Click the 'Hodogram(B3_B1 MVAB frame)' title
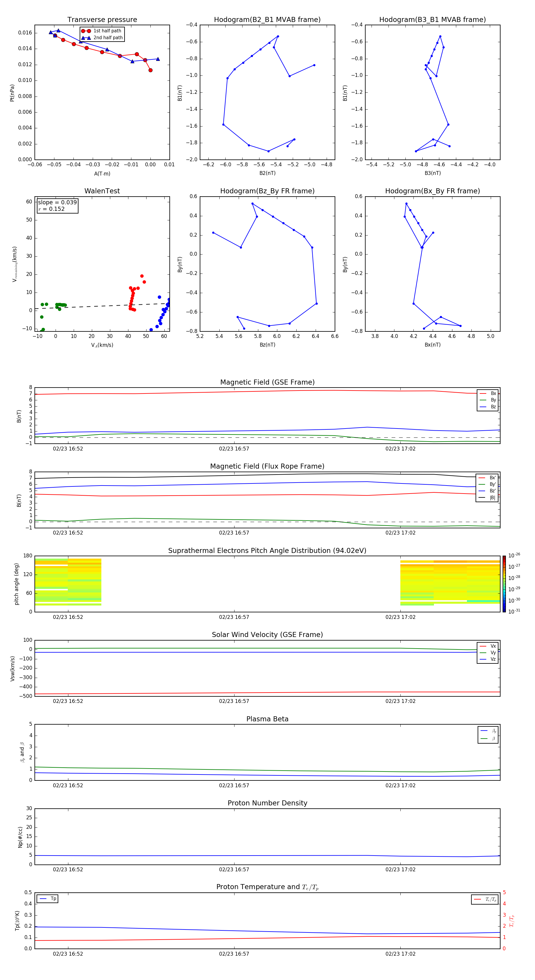Image resolution: width=535 pixels, height=980 pixels. point(432,20)
